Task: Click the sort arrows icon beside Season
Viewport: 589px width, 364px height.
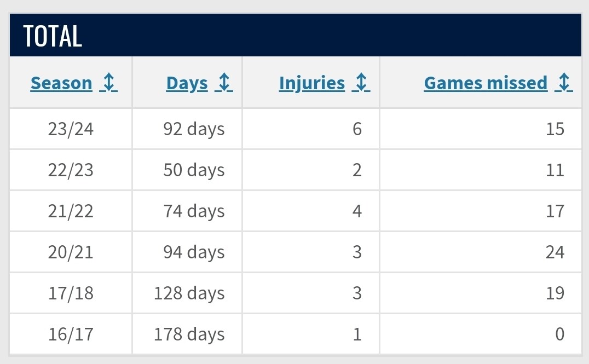Action: [109, 83]
